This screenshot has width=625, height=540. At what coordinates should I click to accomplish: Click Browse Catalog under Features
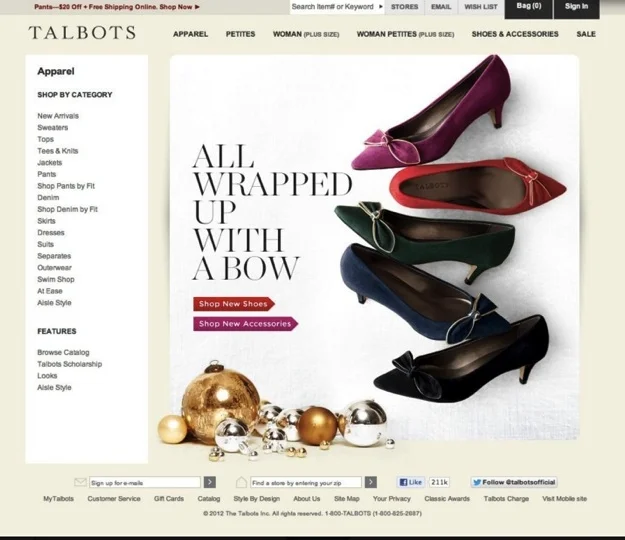tap(63, 352)
